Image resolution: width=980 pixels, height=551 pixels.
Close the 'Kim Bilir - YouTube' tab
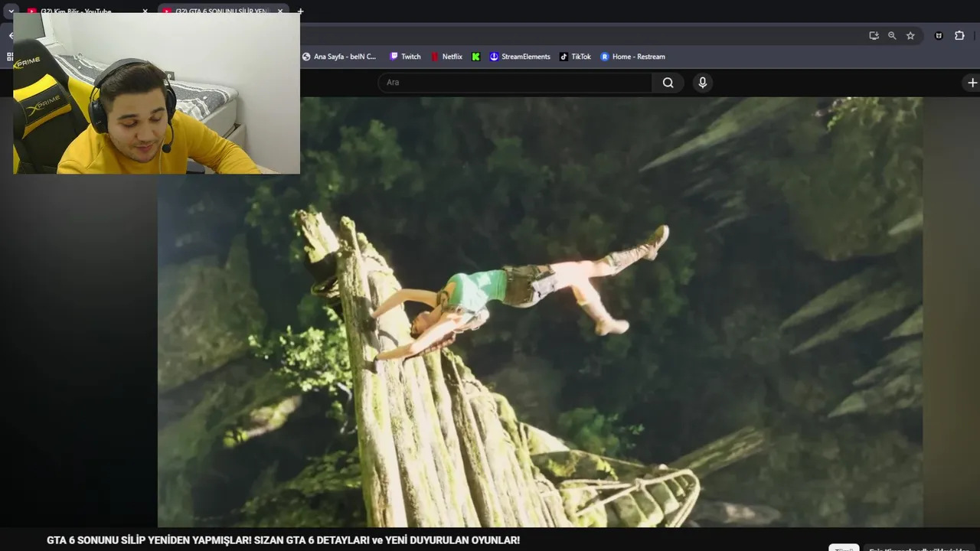[145, 11]
